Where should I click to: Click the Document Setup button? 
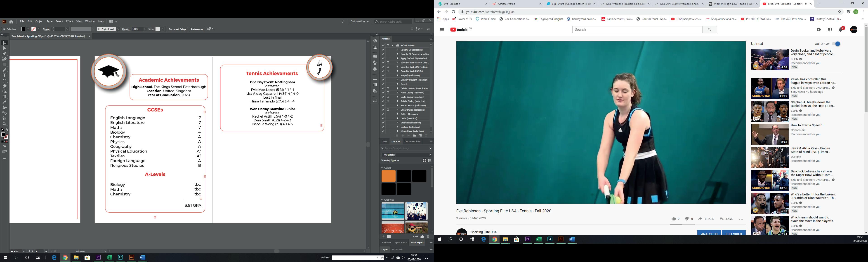click(x=177, y=29)
